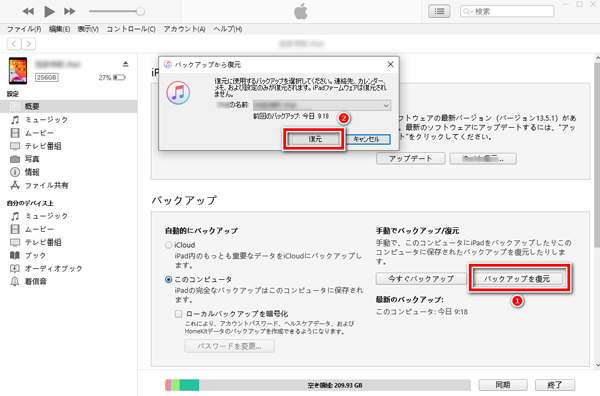
Task: Adjust the volume slider knob
Action: pos(140,11)
